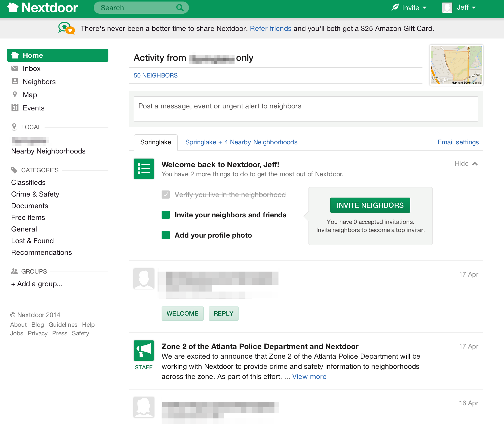Open the Press footer link
Image resolution: width=504 pixels, height=424 pixels.
click(60, 333)
